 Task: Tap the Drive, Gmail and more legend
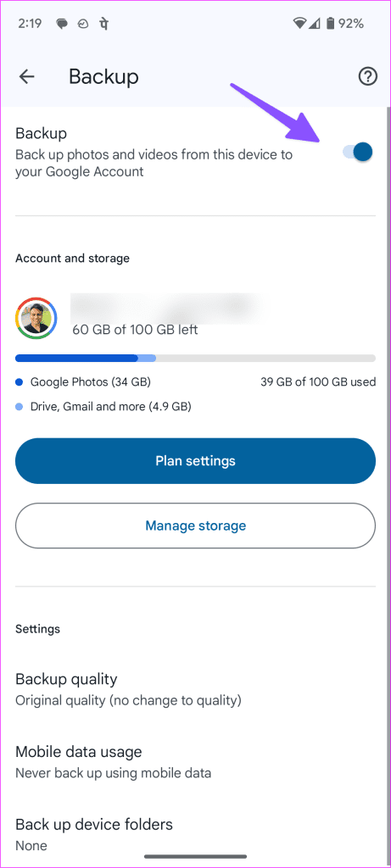coord(103,407)
